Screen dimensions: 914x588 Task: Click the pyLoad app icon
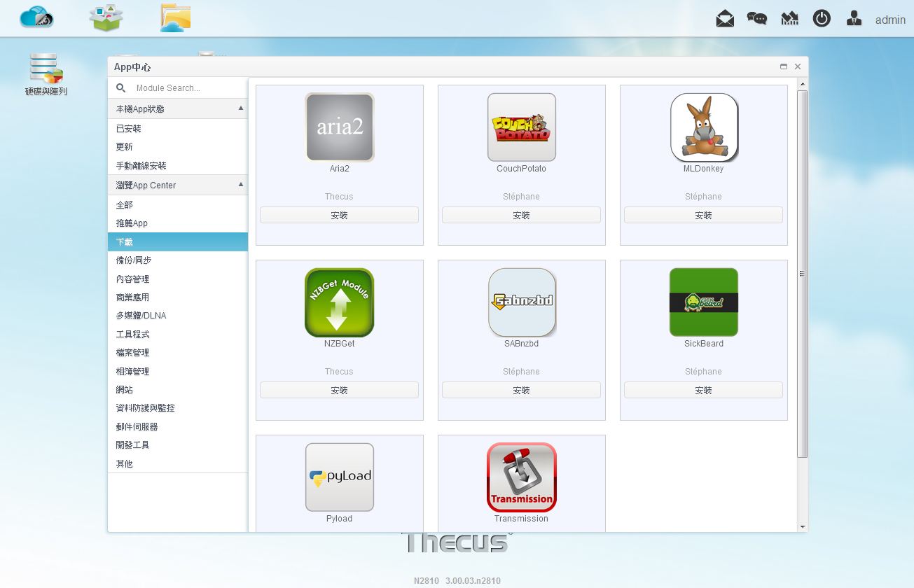coord(340,477)
